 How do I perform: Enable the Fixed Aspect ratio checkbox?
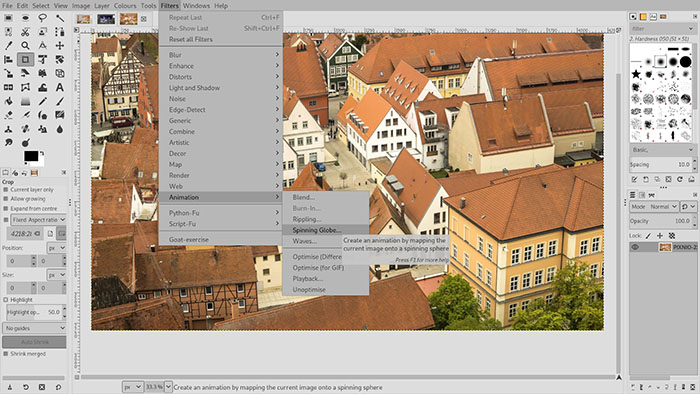6,220
